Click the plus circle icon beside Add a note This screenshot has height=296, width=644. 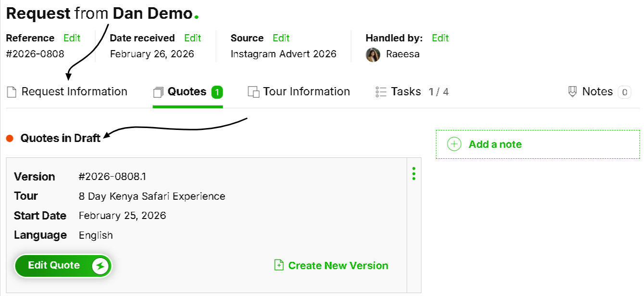(x=454, y=144)
